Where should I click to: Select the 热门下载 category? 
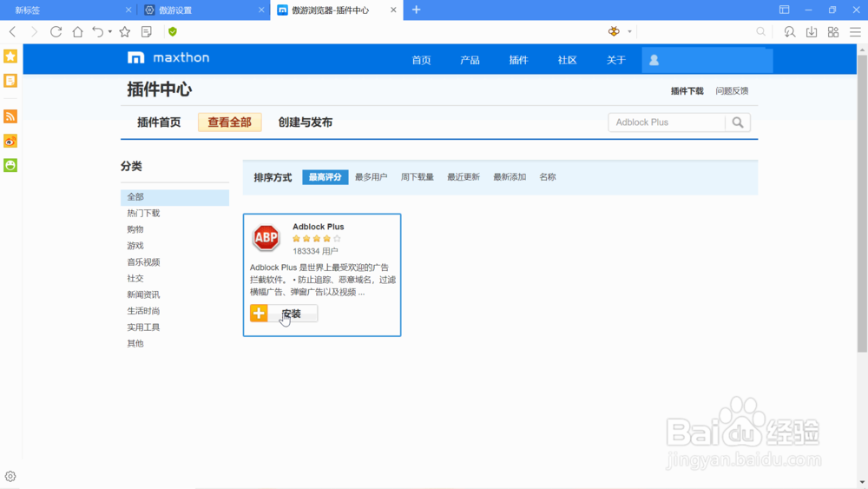[x=143, y=213]
